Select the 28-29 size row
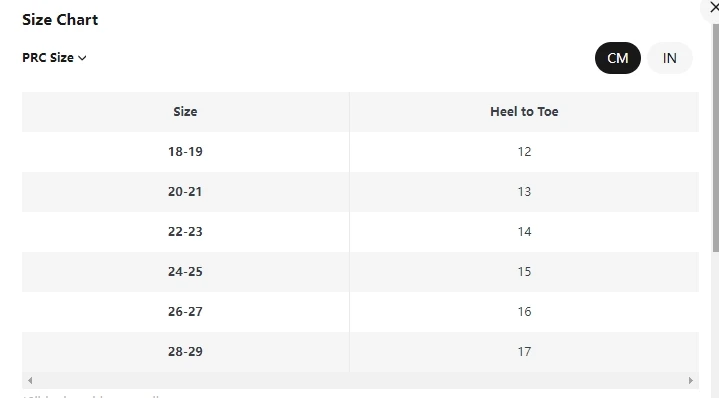719x398 pixels. point(360,352)
